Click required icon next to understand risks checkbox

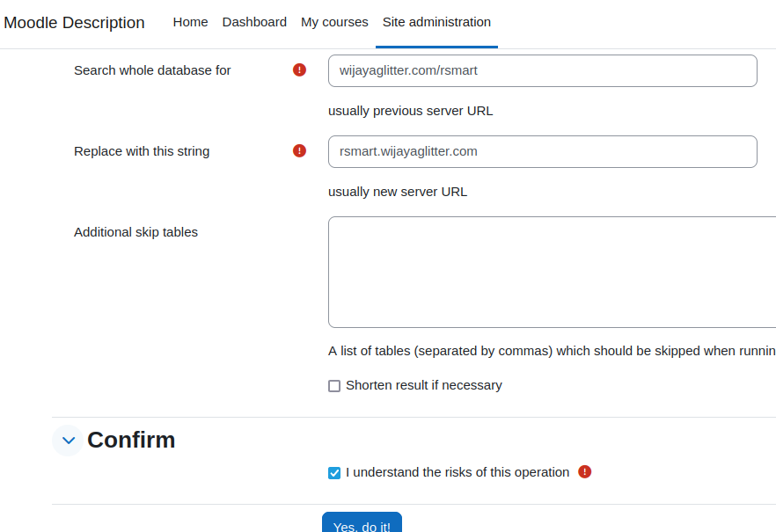(x=584, y=471)
